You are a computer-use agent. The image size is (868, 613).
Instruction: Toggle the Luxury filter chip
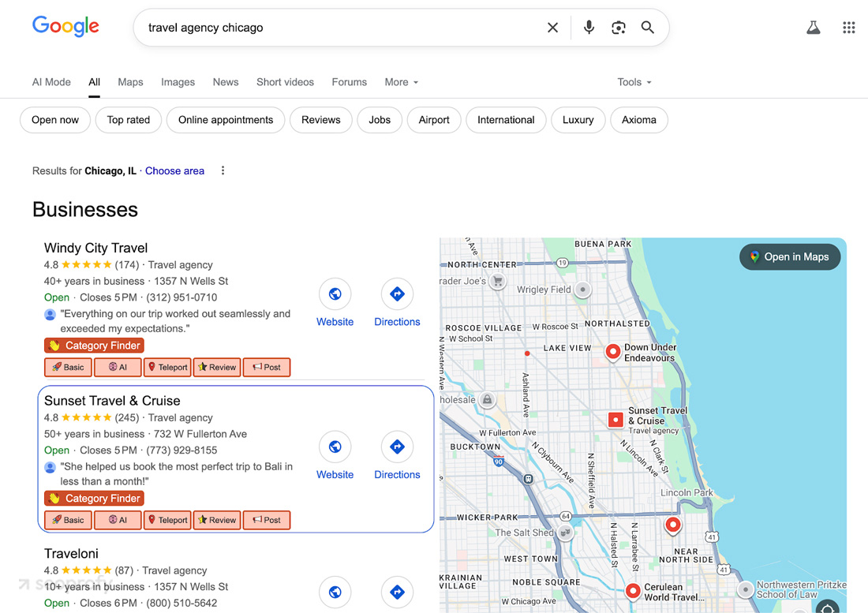coord(578,120)
